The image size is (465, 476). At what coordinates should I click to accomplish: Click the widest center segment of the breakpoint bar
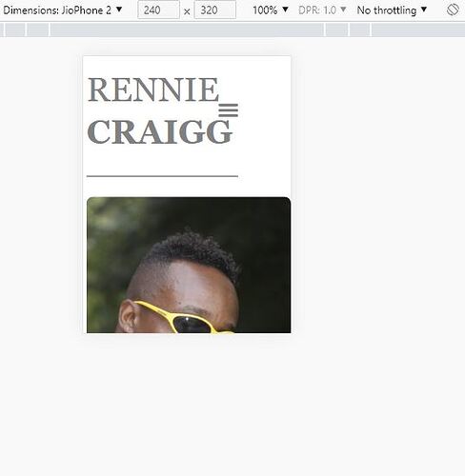point(188,30)
